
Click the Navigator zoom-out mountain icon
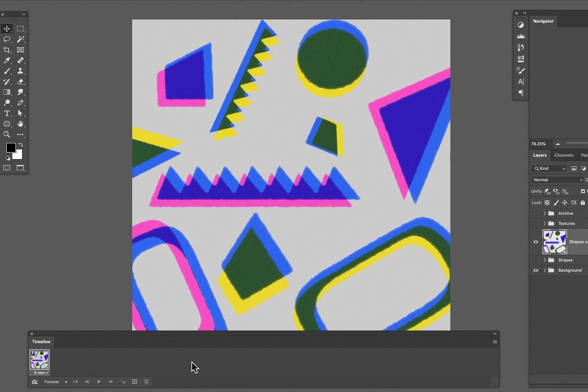click(x=558, y=144)
